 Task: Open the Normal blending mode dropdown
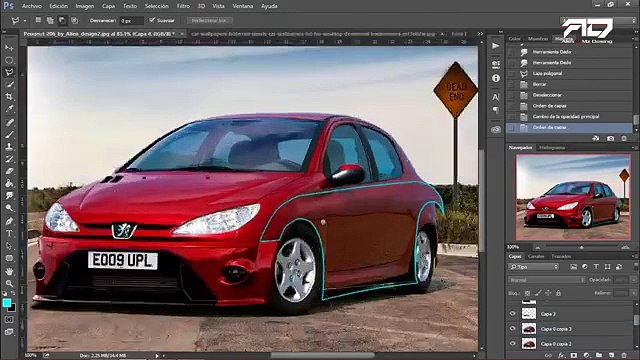[x=547, y=280]
